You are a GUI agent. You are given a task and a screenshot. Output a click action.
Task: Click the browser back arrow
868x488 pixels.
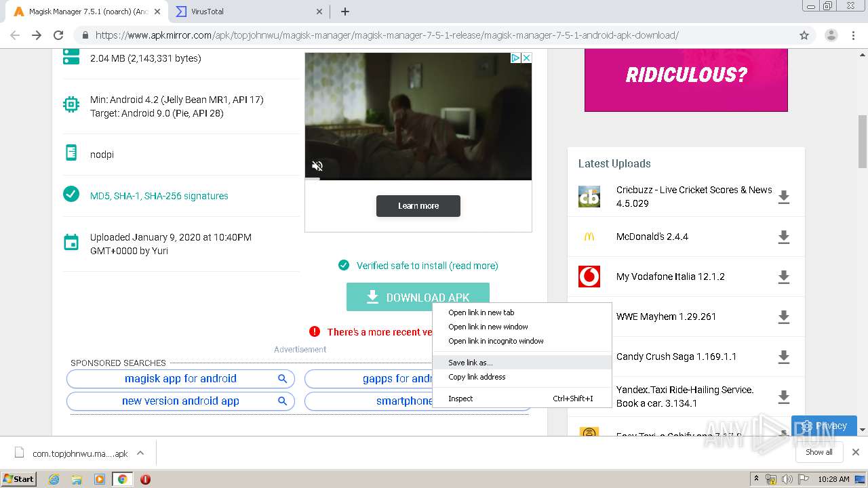click(x=15, y=35)
